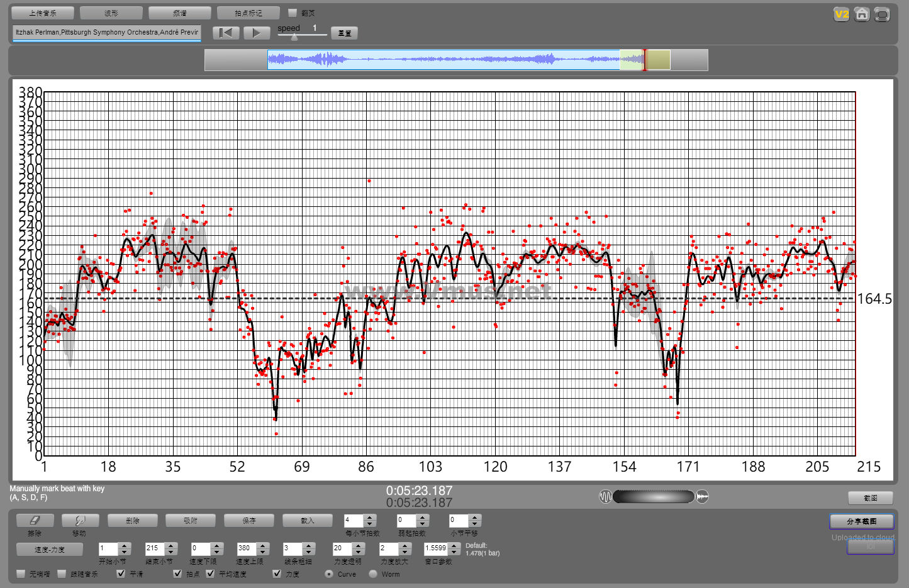
Task: Increase the 结束小节 215 stepper value
Action: tap(170, 545)
